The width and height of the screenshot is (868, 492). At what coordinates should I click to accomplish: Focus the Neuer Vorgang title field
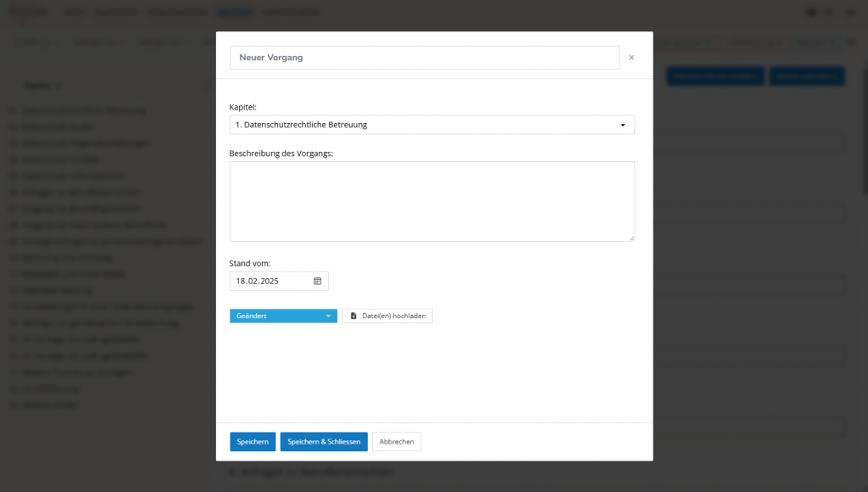(x=424, y=58)
